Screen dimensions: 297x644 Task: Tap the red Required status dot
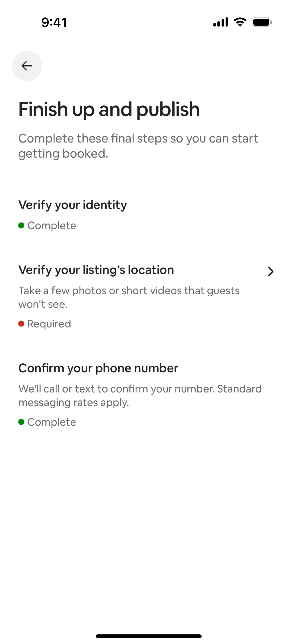[21, 324]
